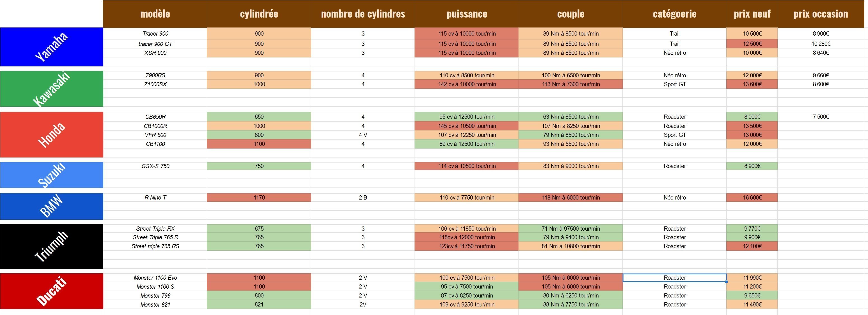Viewport: 868px width, 315px height.
Task: Select the black Triumph brand cell
Action: [52, 246]
